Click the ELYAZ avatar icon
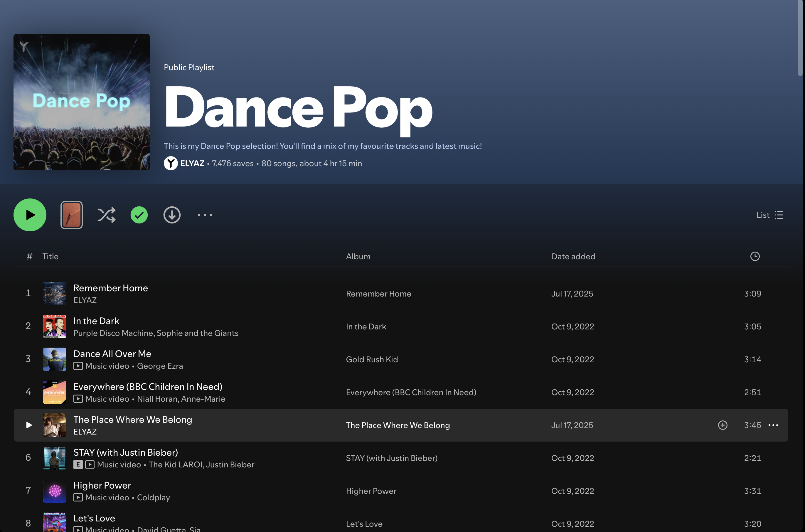805x532 pixels. pos(171,164)
